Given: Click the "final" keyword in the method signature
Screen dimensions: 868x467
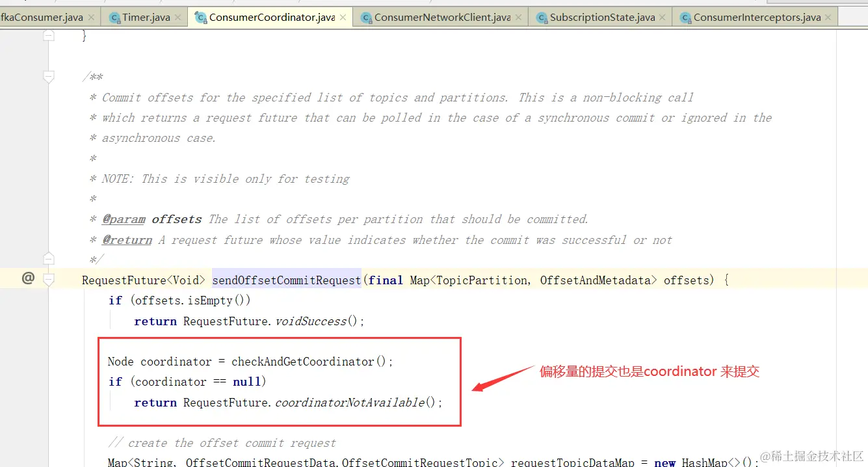Looking at the screenshot, I should tap(386, 280).
